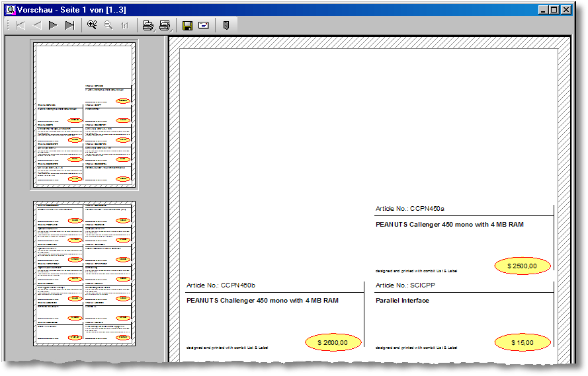Go to the first page
The image size is (588, 376).
pos(21,26)
